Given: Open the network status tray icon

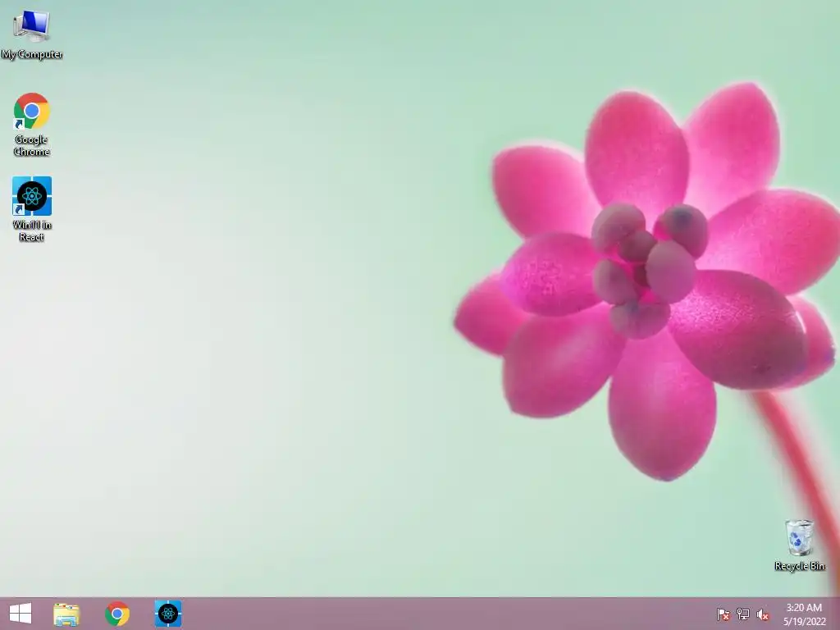Looking at the screenshot, I should pos(743,614).
